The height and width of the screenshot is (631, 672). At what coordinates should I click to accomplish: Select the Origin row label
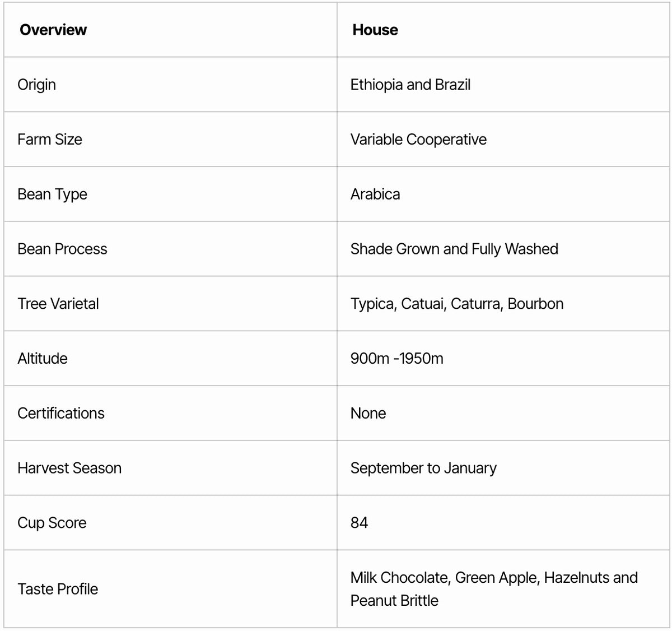coord(37,85)
